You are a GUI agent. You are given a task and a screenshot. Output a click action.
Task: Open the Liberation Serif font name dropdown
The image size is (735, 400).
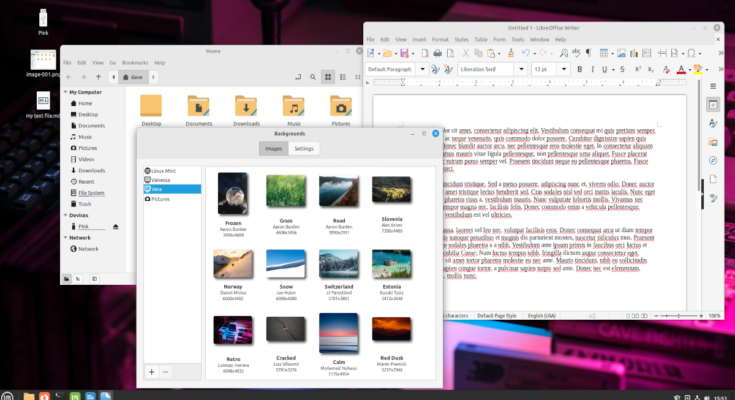[522, 69]
